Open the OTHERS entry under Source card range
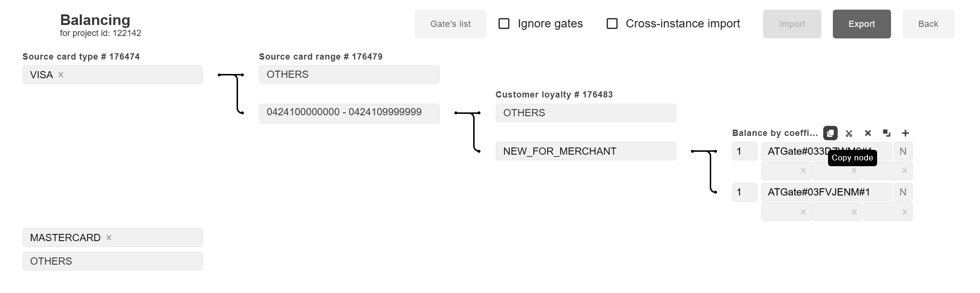980x293 pixels. (x=349, y=74)
